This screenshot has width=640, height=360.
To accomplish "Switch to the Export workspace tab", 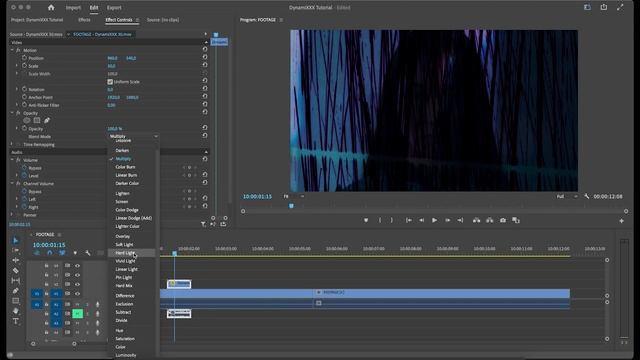I will tap(114, 7).
